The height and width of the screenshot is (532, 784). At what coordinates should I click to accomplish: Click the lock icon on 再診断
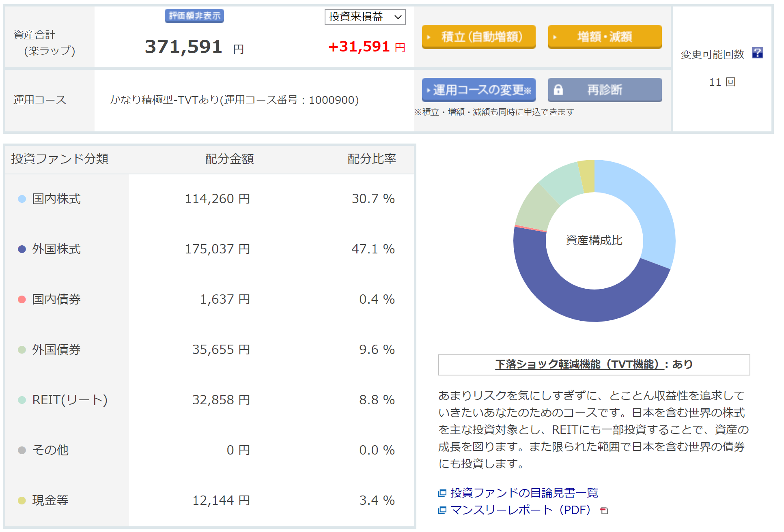click(558, 90)
